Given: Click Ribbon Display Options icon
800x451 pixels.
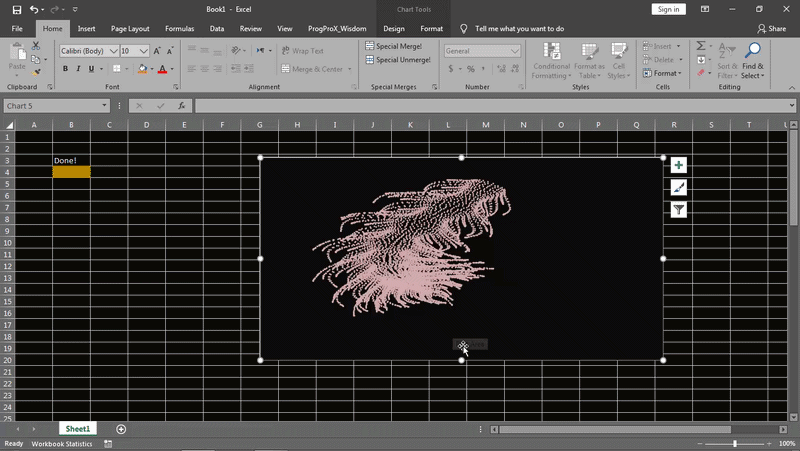Looking at the screenshot, I should [705, 9].
